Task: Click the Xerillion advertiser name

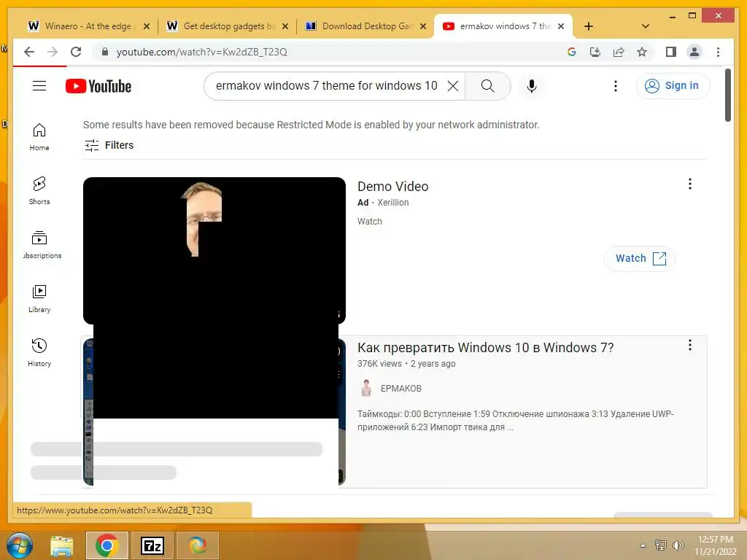Action: pyautogui.click(x=393, y=203)
